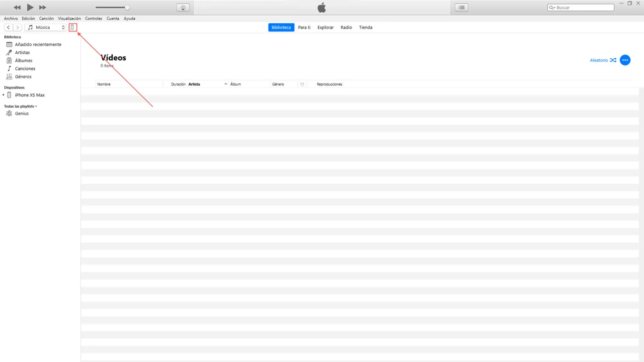Sort by the Artista column header
This screenshot has height=362, width=644.
(194, 84)
